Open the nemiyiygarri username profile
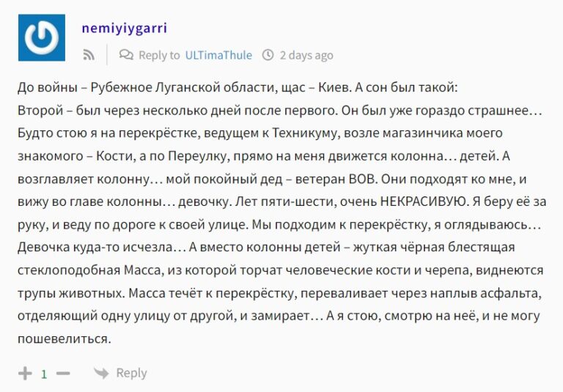 tap(124, 28)
